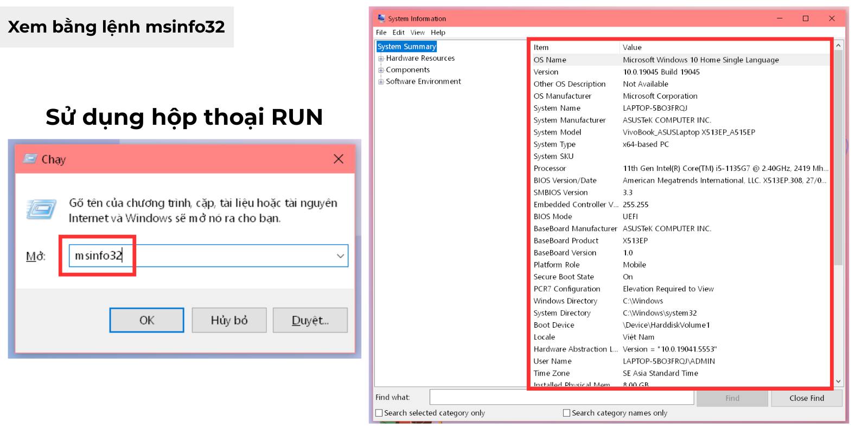Select the 'BaseBoard Product' row
Screen dimensions: 868x434
point(680,240)
